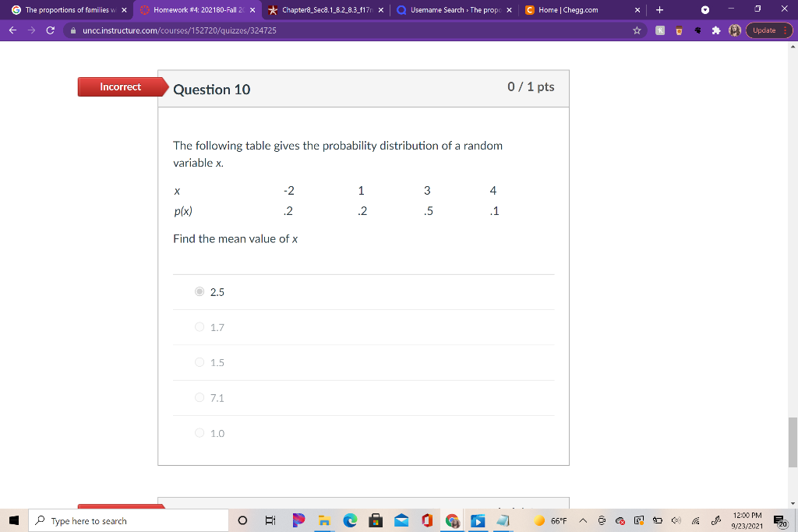This screenshot has height=532, width=798.
Task: Click the '0 / 1 pts' score text
Action: [x=531, y=87]
